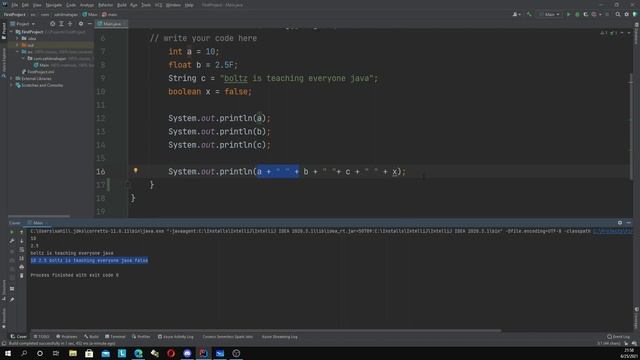Run the Main configuration with the green play icon
Screen dimensions: 640x360
[568, 14]
